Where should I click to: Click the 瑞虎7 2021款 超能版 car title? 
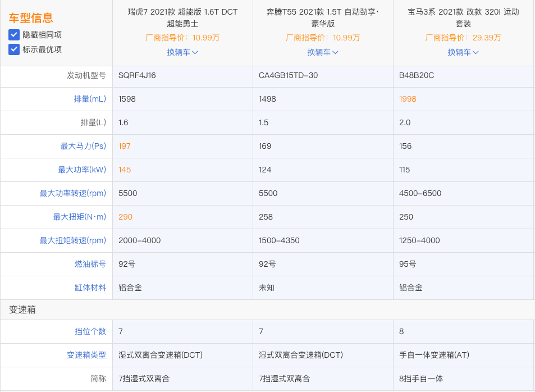pyautogui.click(x=182, y=18)
